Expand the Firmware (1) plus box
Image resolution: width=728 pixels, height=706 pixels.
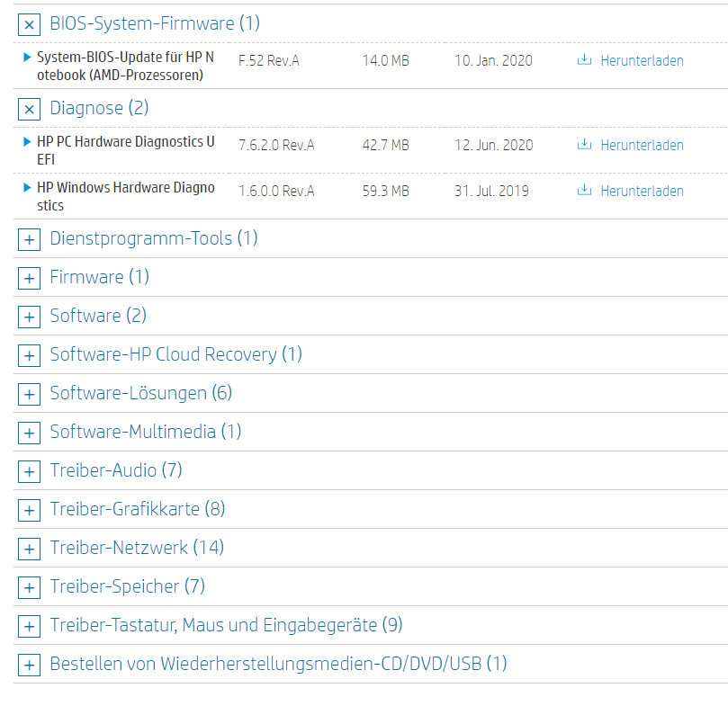(x=30, y=278)
